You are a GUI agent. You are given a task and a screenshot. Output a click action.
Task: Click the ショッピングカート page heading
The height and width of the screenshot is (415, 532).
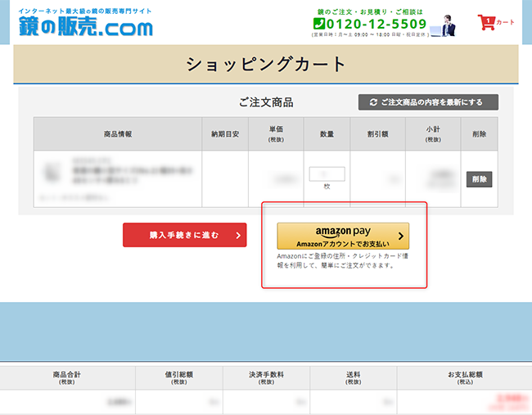[x=265, y=64]
